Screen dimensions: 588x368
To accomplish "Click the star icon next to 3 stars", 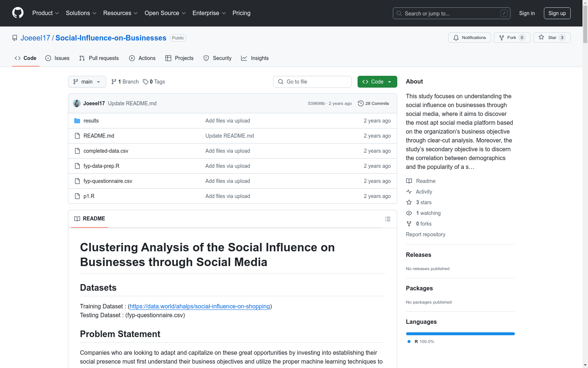I will (x=409, y=202).
